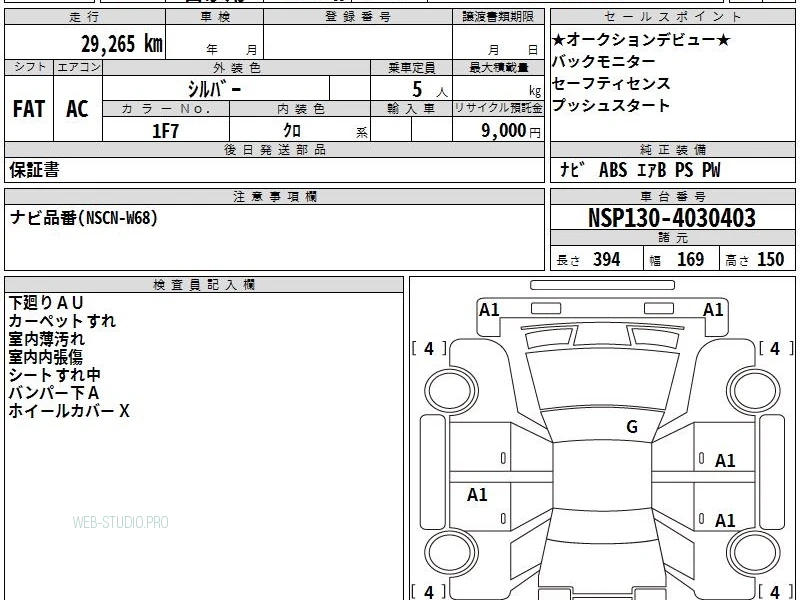The width and height of the screenshot is (800, 600).
Task: Click sales point セーフティセンス
Action: (x=611, y=83)
